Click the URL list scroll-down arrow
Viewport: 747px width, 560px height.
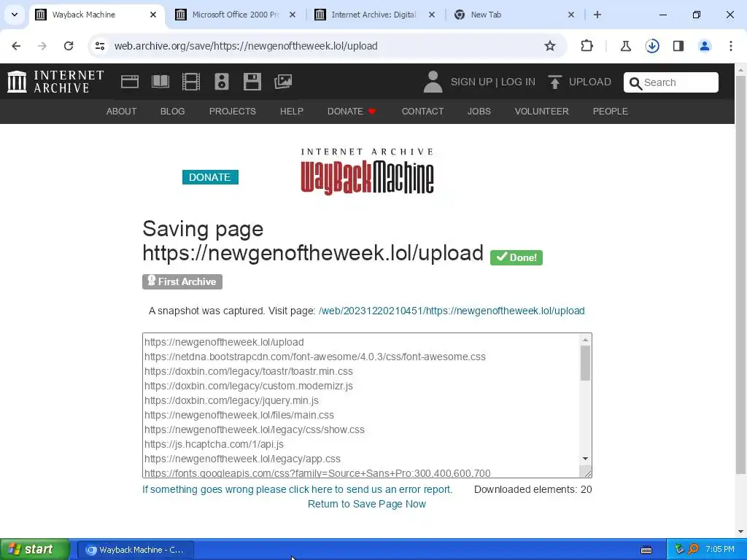(x=586, y=459)
